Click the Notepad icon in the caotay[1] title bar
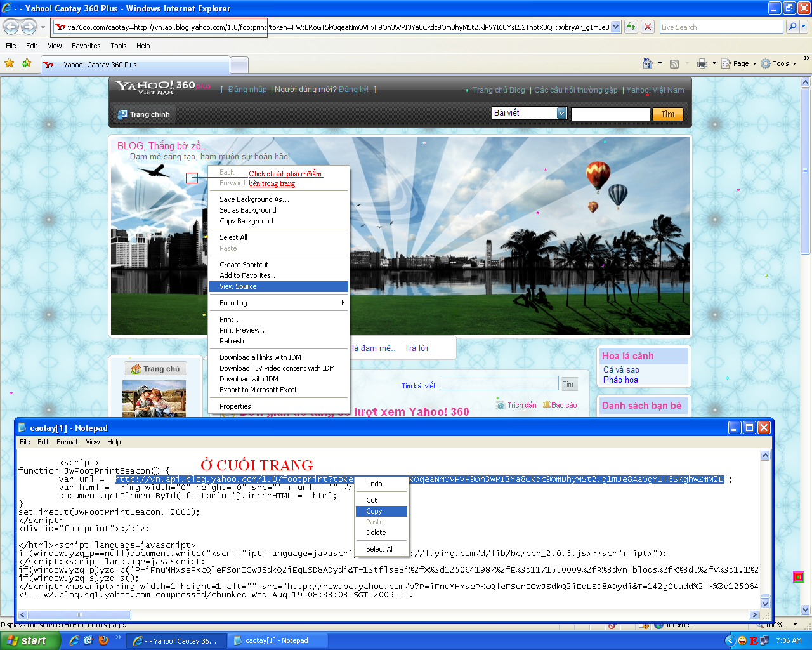812x650 pixels. 23,428
